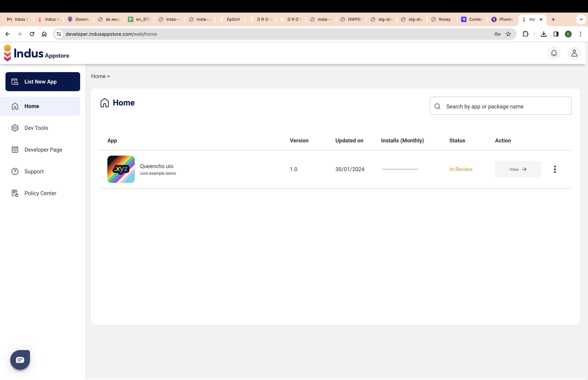Click the search magnifier icon
588x380 pixels.
click(437, 106)
